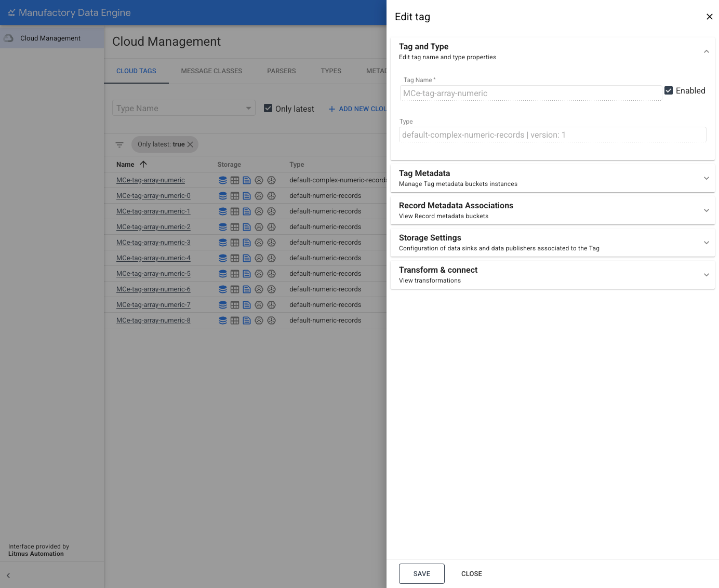Uncheck the Only latest checkbox
This screenshot has height=588, width=719.
[268, 108]
